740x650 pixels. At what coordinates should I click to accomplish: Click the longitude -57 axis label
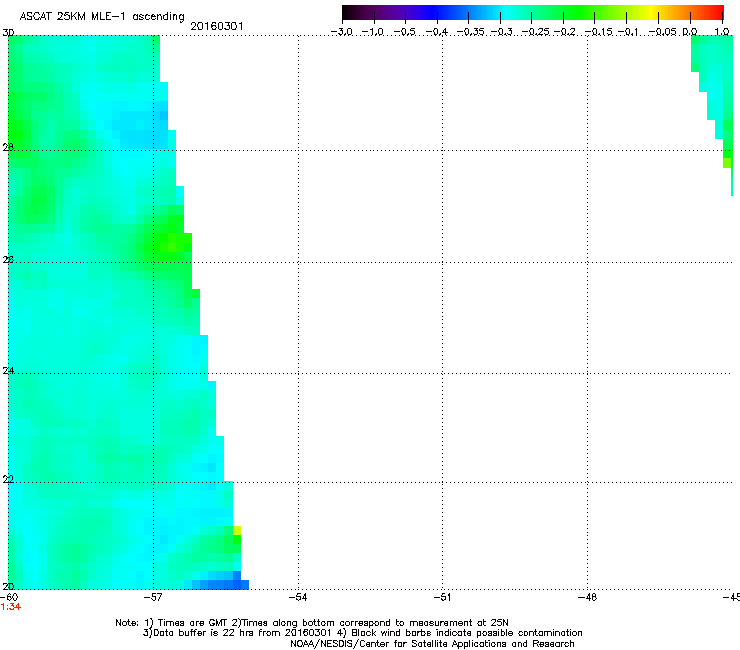click(153, 597)
